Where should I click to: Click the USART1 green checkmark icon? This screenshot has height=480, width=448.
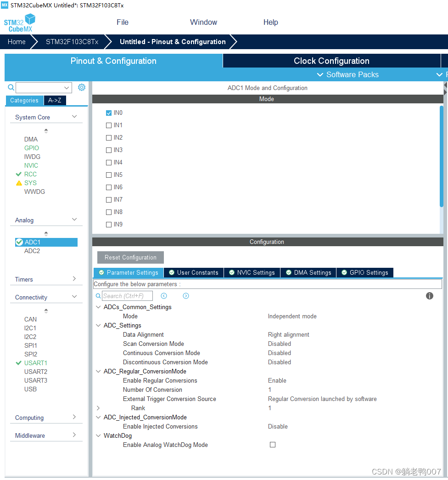tap(19, 363)
